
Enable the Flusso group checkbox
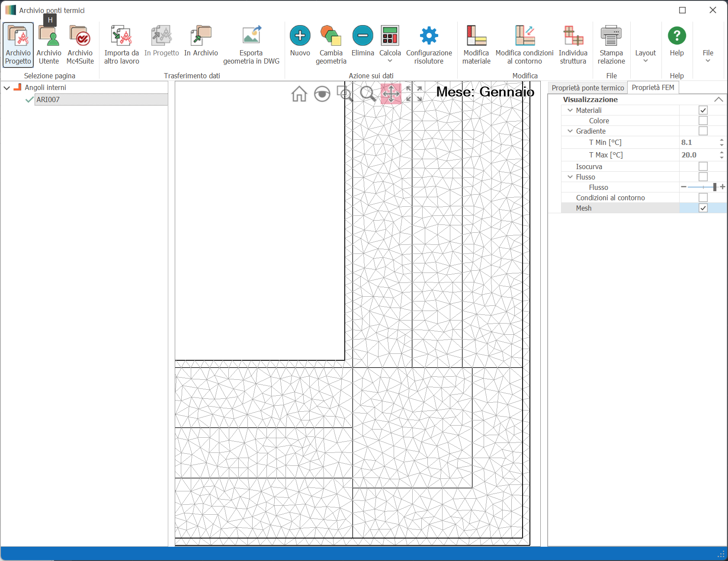[x=703, y=177]
